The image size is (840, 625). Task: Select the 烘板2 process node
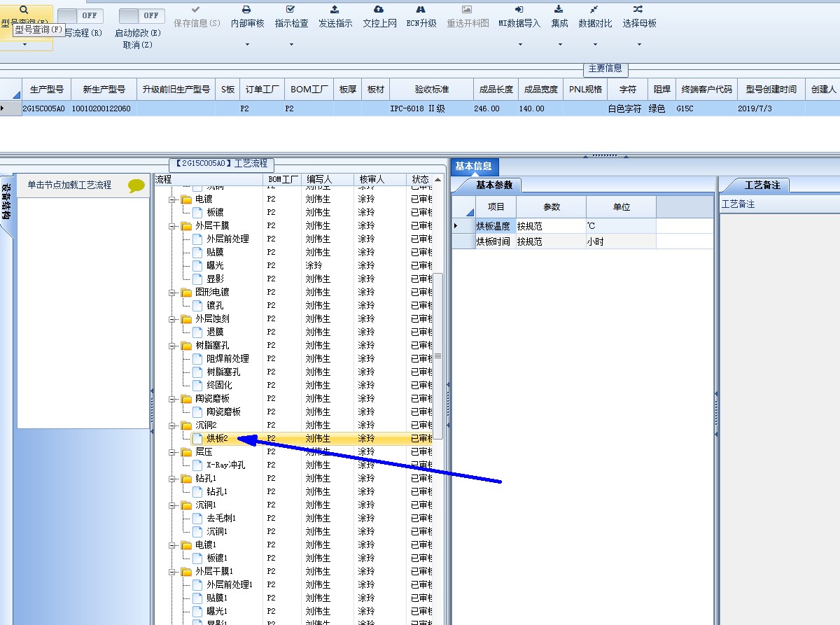pyautogui.click(x=217, y=439)
